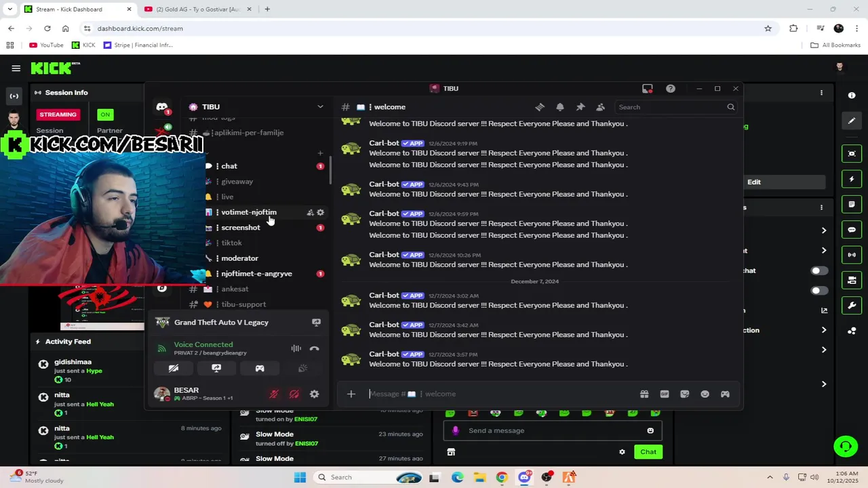Screen dimensions: 868x488
Task: Open Stripe bookmark in bookmarks bar
Action: tap(138, 45)
